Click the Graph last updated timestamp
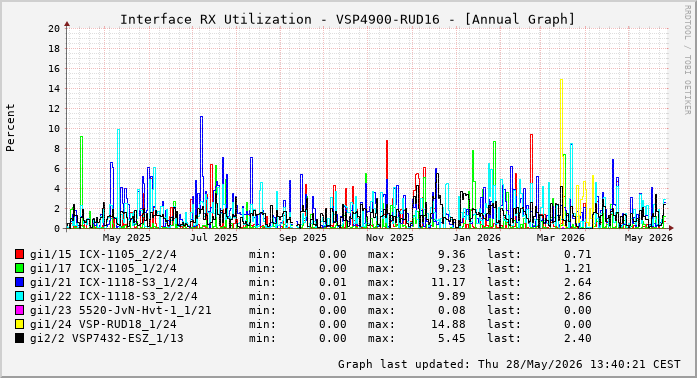 pos(509,364)
